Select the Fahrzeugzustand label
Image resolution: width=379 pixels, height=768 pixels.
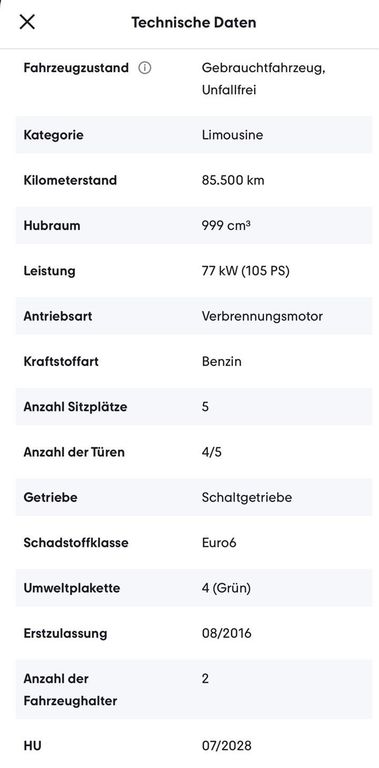(76, 68)
